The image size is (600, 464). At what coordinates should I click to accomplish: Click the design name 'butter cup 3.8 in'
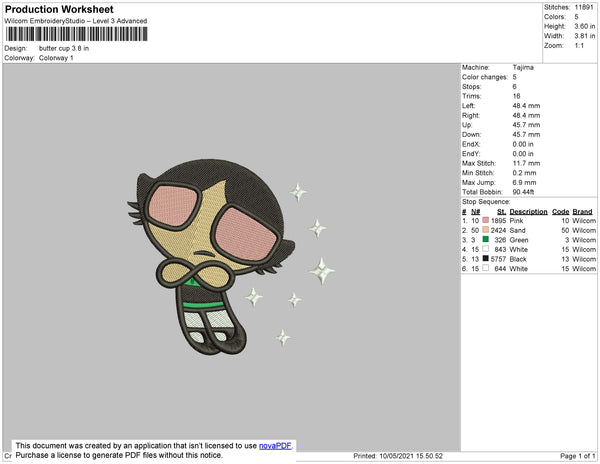tap(64, 48)
